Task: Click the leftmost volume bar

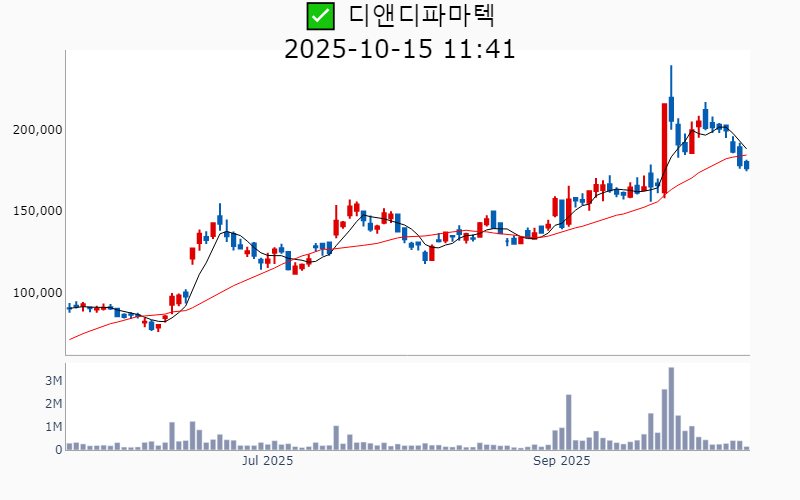Action: [x=69, y=446]
